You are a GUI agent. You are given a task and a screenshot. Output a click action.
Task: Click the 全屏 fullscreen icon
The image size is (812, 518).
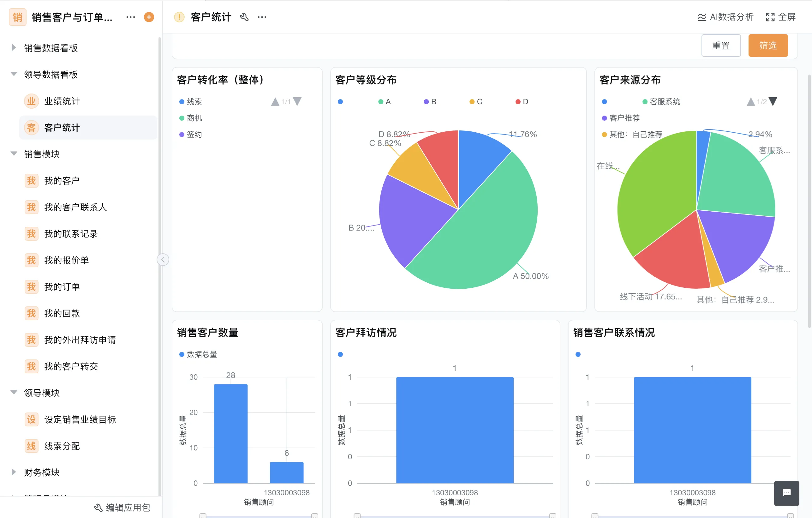[x=771, y=17]
